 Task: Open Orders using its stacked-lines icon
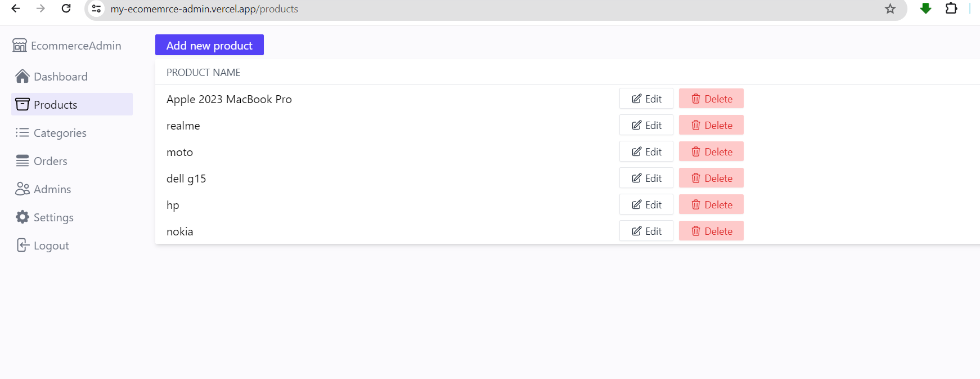(x=22, y=160)
